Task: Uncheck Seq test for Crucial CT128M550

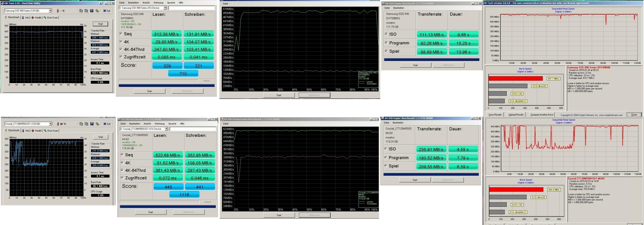Action: pyautogui.click(x=122, y=155)
